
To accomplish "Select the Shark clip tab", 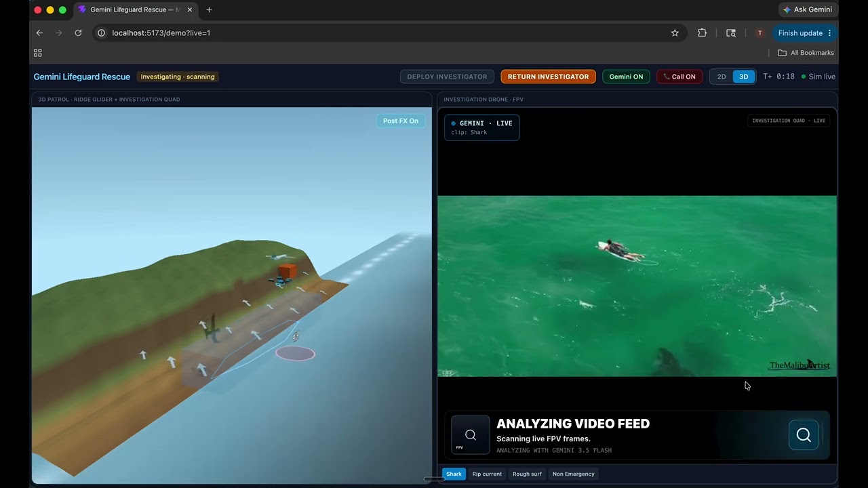I will point(454,474).
